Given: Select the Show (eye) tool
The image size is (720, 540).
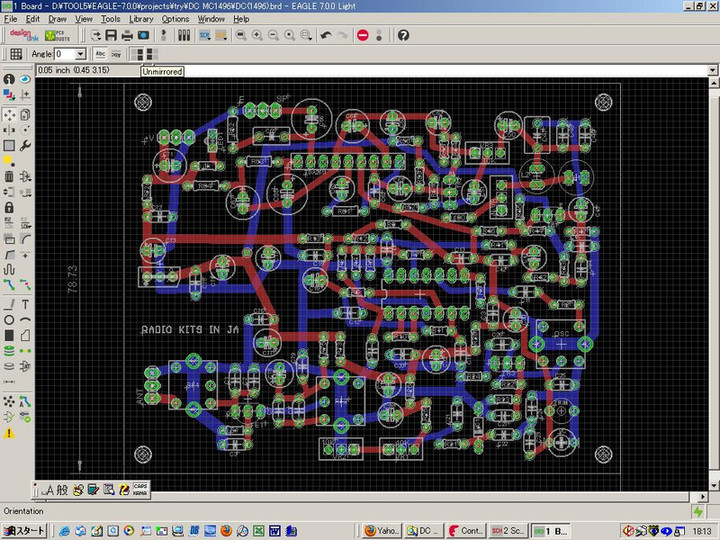Looking at the screenshot, I should [x=25, y=79].
